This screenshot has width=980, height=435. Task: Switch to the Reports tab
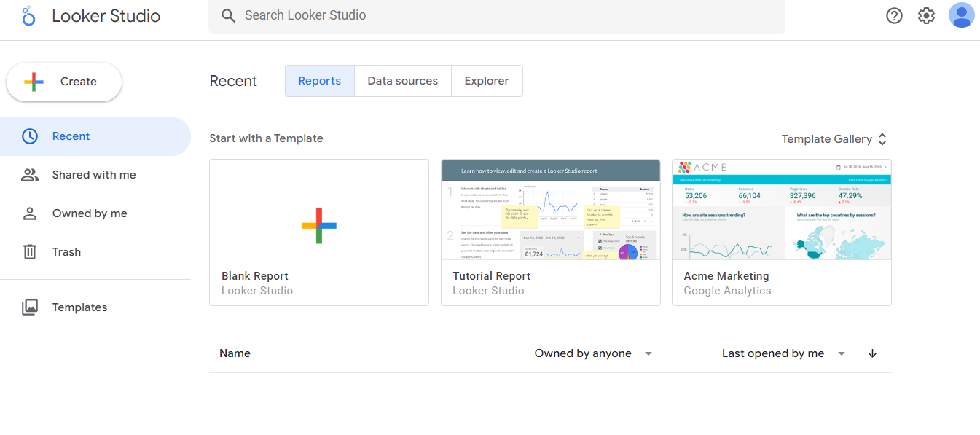pos(320,81)
